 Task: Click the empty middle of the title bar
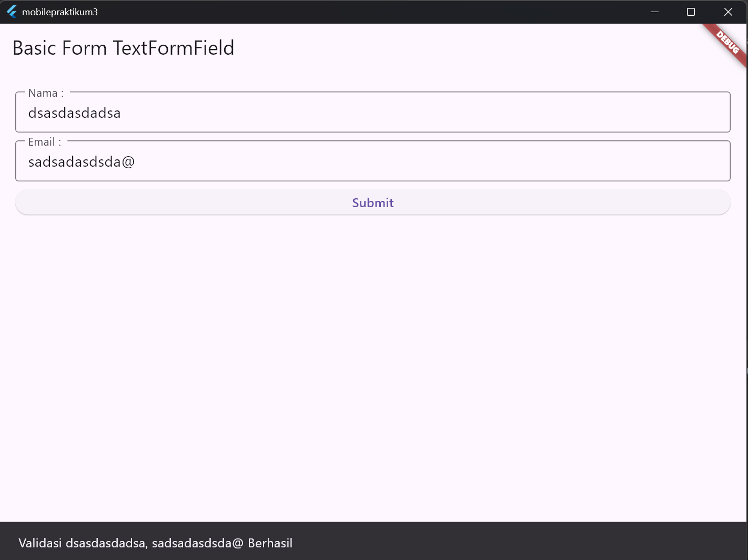click(368, 12)
